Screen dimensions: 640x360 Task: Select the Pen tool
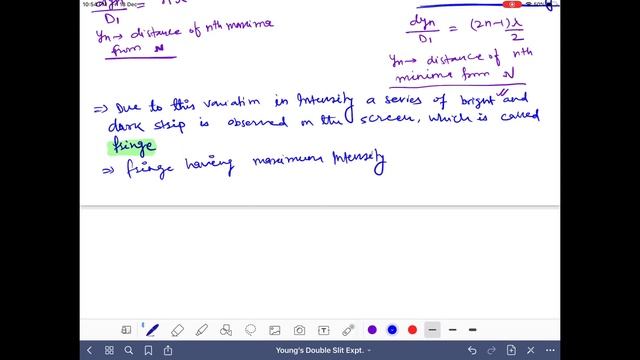[x=152, y=330]
